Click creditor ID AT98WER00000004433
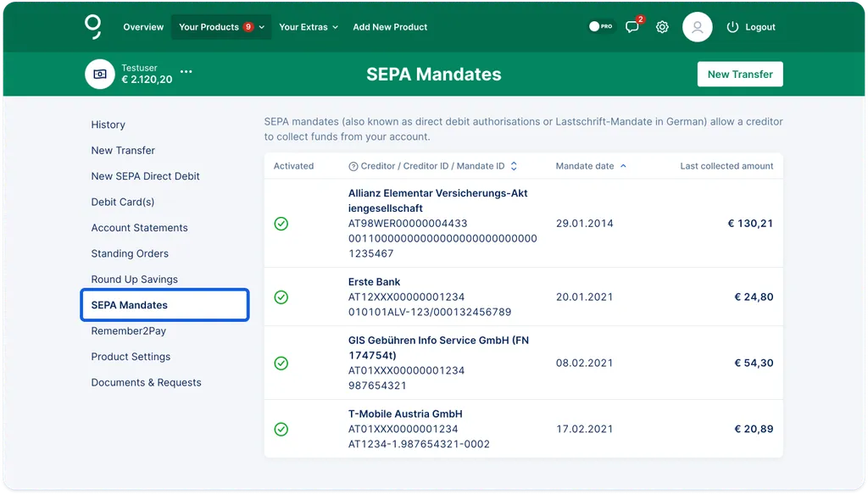The height and width of the screenshot is (494, 868). [408, 224]
